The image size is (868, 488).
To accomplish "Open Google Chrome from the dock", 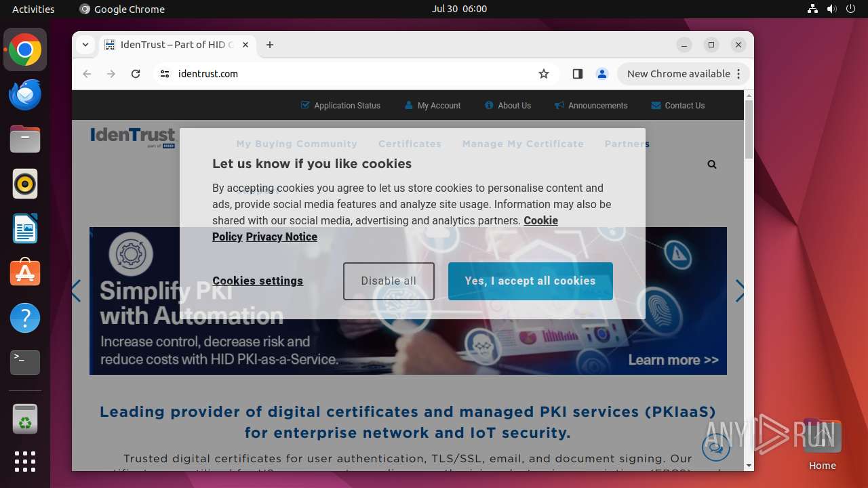I will click(x=25, y=50).
